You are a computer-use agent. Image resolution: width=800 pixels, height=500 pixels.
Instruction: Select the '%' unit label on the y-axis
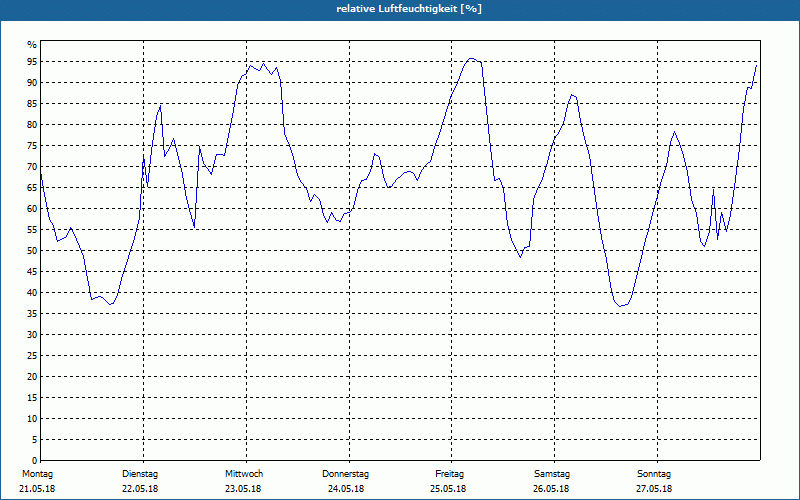(x=32, y=44)
